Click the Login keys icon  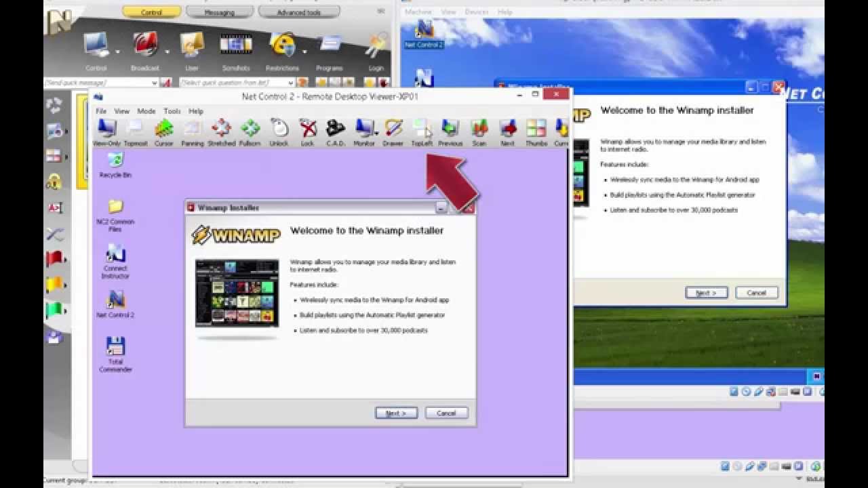coord(376,51)
